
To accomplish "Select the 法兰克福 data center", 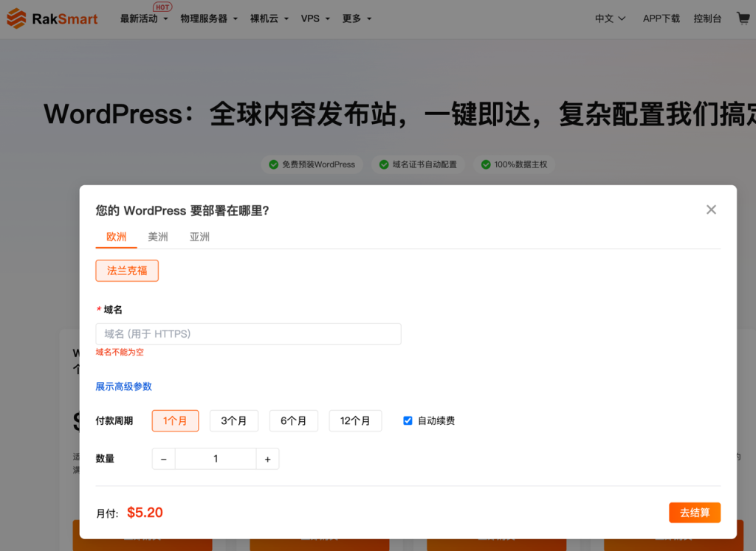I will point(126,270).
